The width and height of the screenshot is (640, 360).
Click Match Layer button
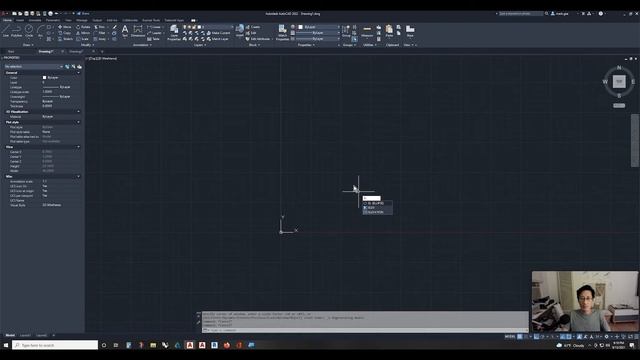[218, 39]
